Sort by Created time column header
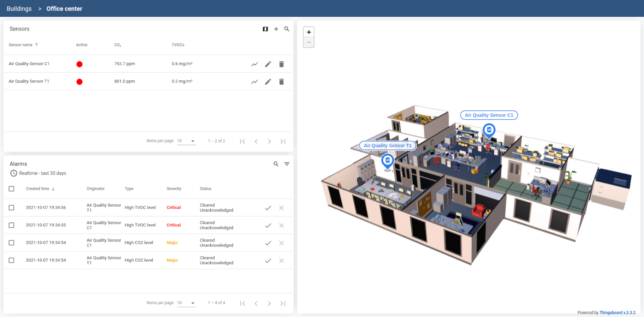Viewport: 644px width, 317px height. 37,189
